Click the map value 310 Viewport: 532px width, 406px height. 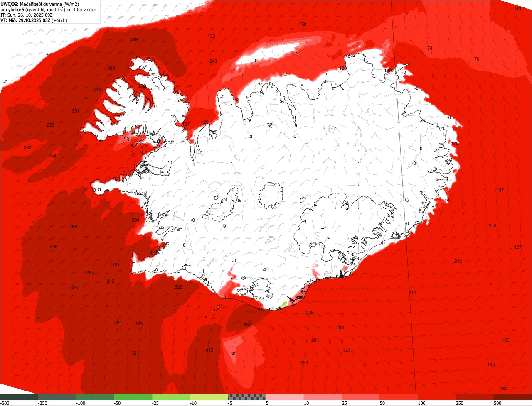pos(115,265)
